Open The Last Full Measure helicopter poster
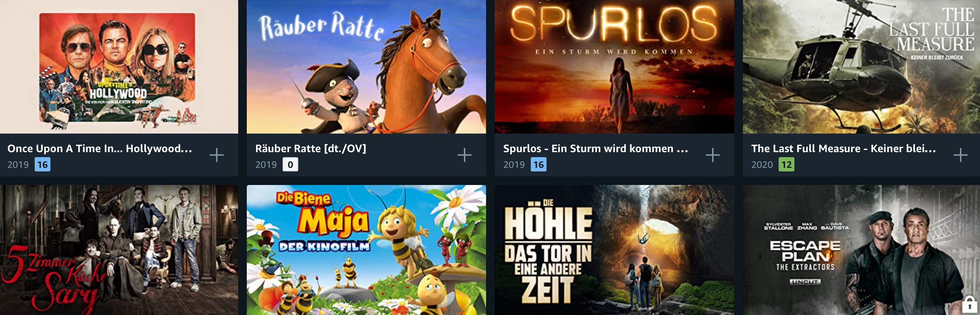The image size is (980, 315). [x=861, y=67]
